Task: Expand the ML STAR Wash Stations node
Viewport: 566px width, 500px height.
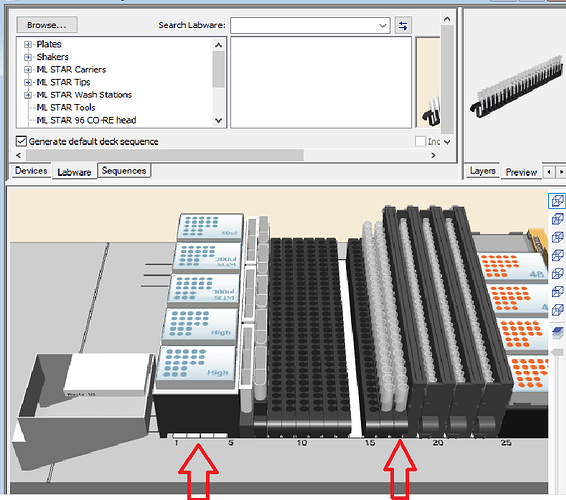Action: pyautogui.click(x=28, y=95)
